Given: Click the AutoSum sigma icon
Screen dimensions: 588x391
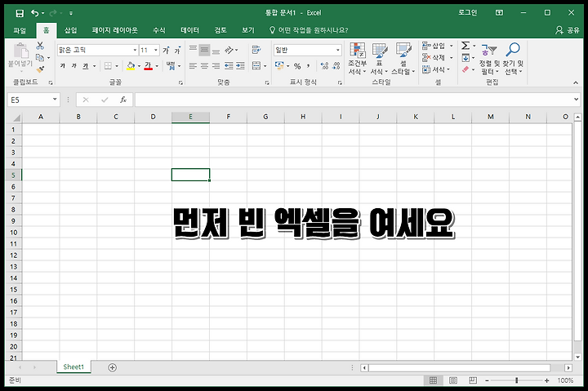Looking at the screenshot, I should [x=465, y=46].
